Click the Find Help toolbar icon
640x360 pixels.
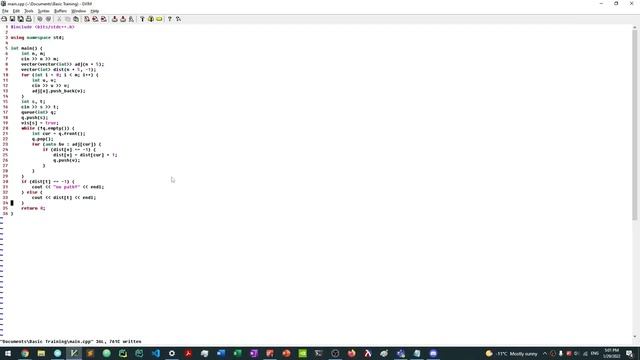(x=178, y=19)
